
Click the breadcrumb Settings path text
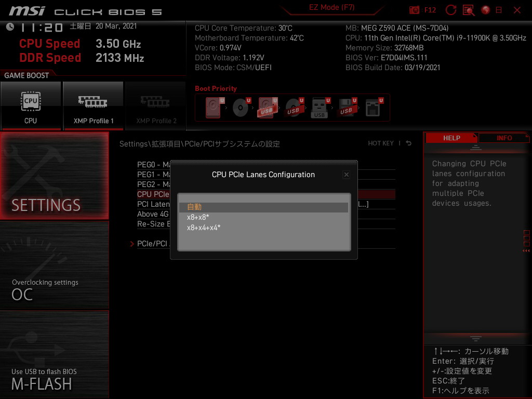(199, 144)
